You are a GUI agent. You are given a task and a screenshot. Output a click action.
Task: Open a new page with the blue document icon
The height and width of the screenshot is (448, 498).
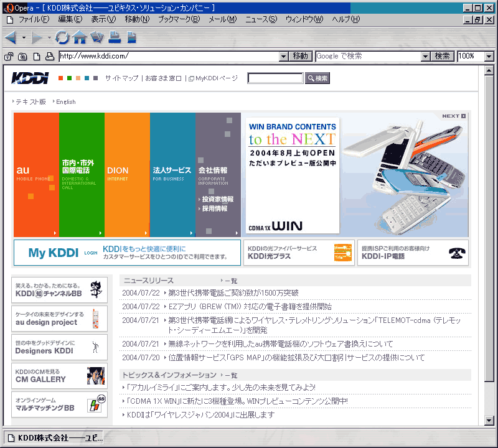pos(131,37)
